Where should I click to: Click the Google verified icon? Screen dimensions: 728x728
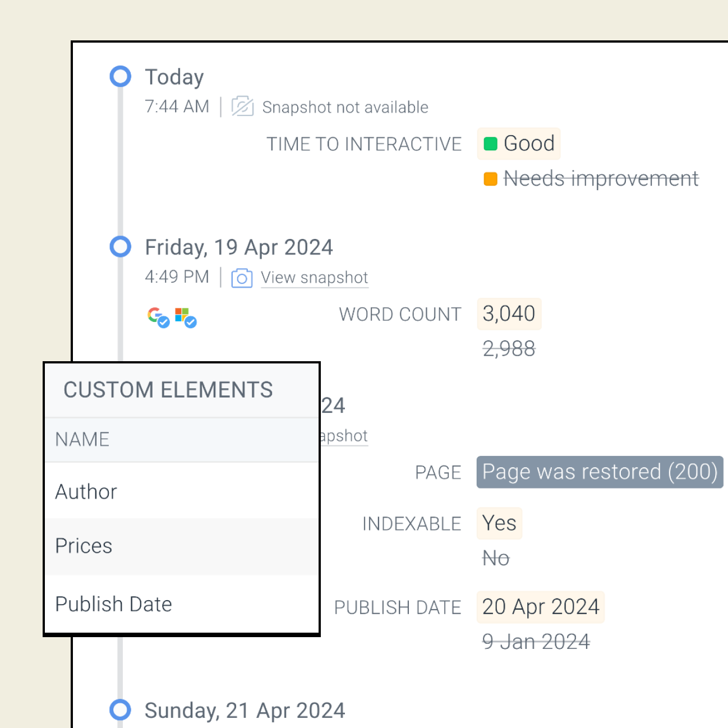[158, 317]
